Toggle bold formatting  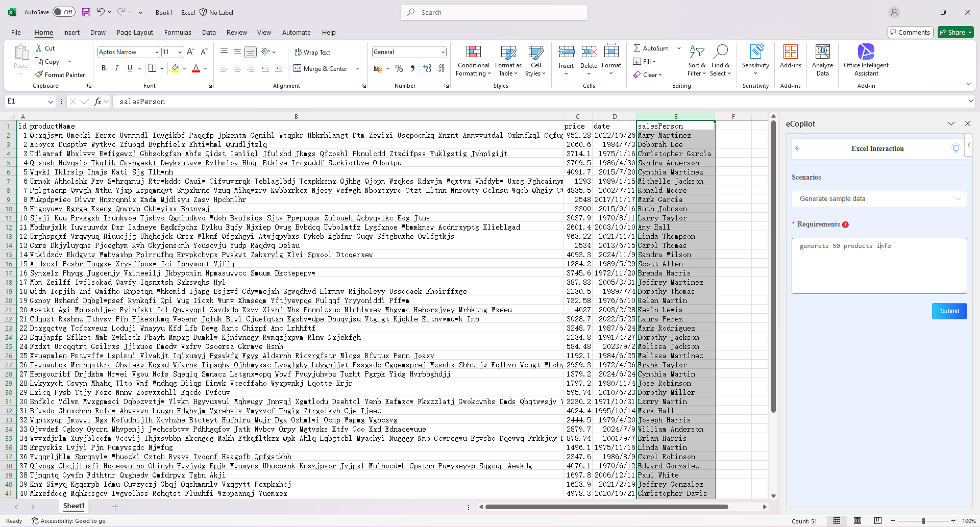[x=104, y=68]
